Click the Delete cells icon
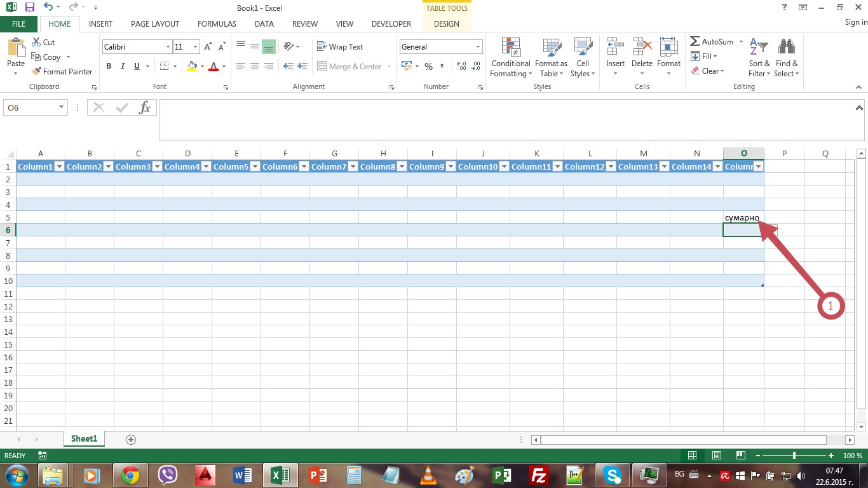Viewport: 868px width, 488px height. (x=642, y=47)
